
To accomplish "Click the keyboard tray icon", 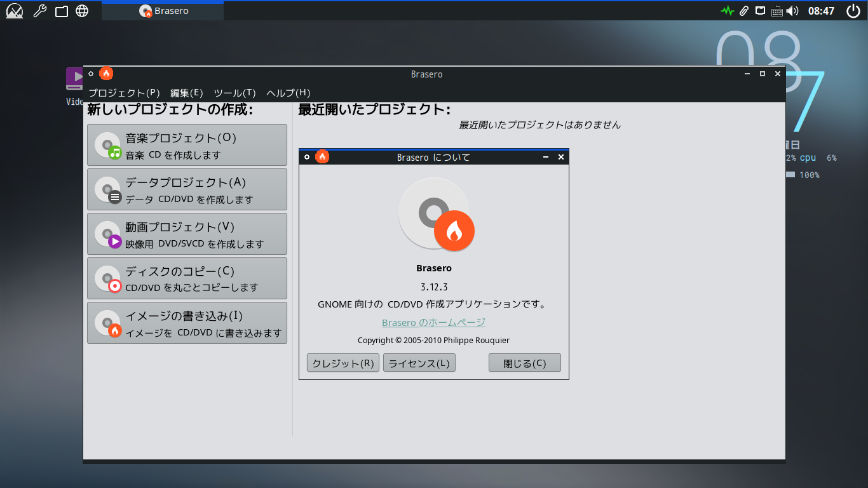I will tap(776, 11).
